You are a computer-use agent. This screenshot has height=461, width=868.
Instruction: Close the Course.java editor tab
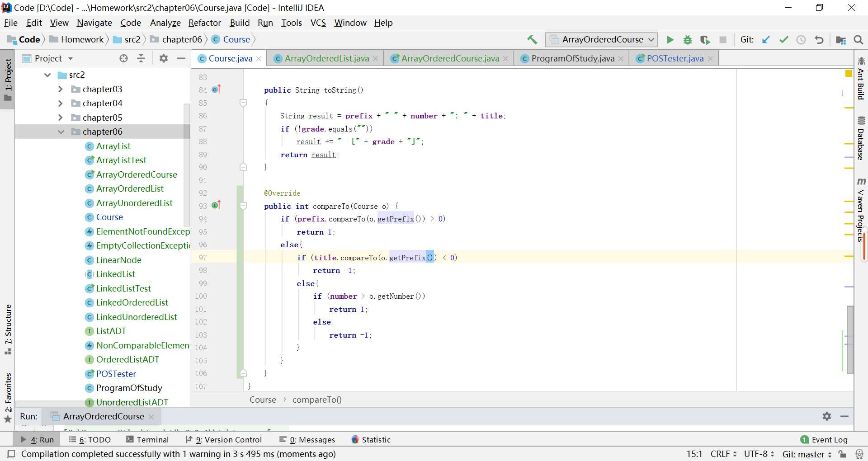click(259, 59)
